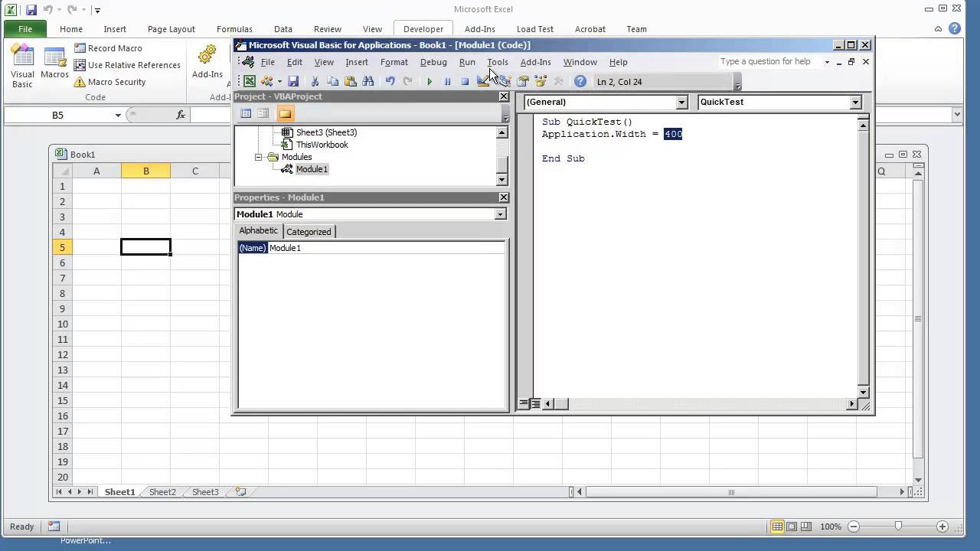980x551 pixels.
Task: Open the File tab in Excel
Action: [25, 29]
